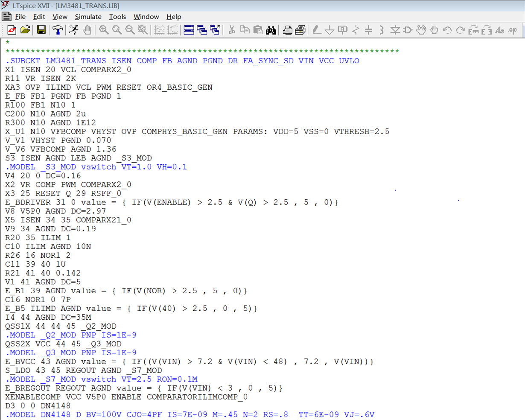Click the Zoom to Fit icon

coord(143,30)
